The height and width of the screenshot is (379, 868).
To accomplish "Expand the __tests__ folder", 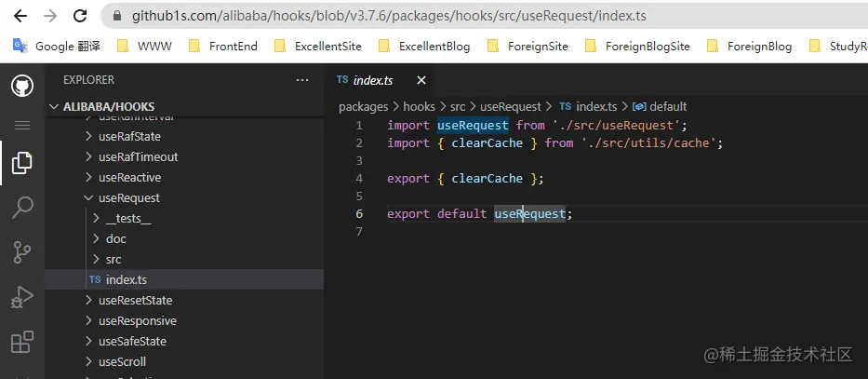I will click(x=184, y=218).
